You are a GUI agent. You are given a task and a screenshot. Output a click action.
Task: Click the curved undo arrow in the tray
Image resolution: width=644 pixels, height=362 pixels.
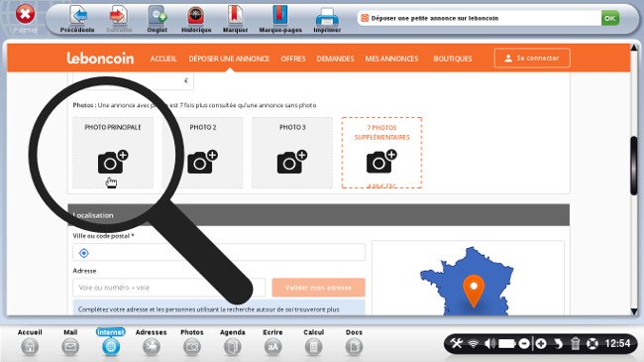(x=558, y=343)
